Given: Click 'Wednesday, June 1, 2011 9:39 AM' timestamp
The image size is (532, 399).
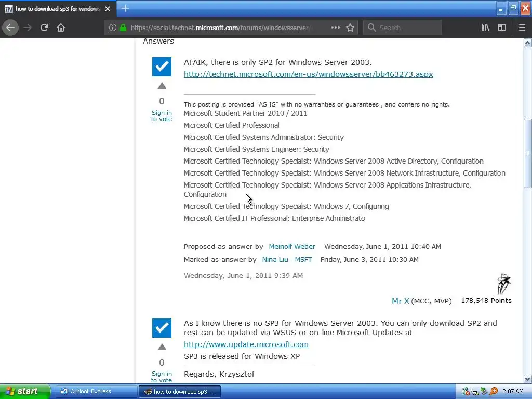Looking at the screenshot, I should click(x=243, y=275).
